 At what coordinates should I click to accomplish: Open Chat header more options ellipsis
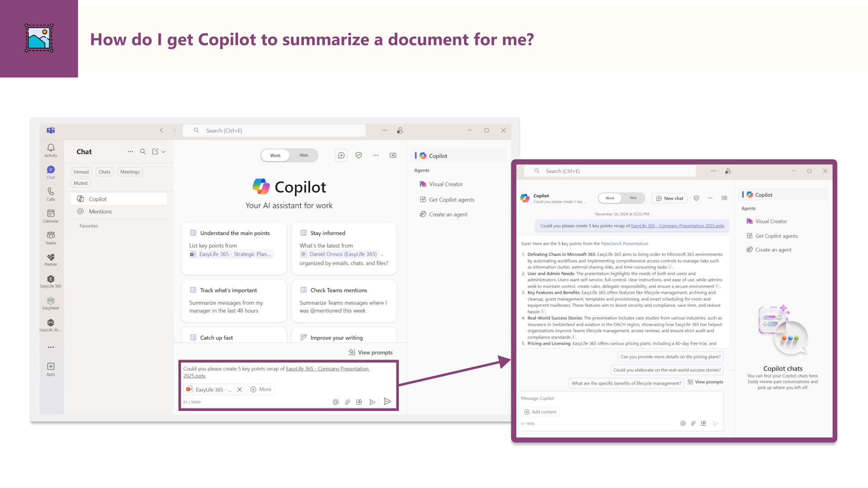(130, 152)
